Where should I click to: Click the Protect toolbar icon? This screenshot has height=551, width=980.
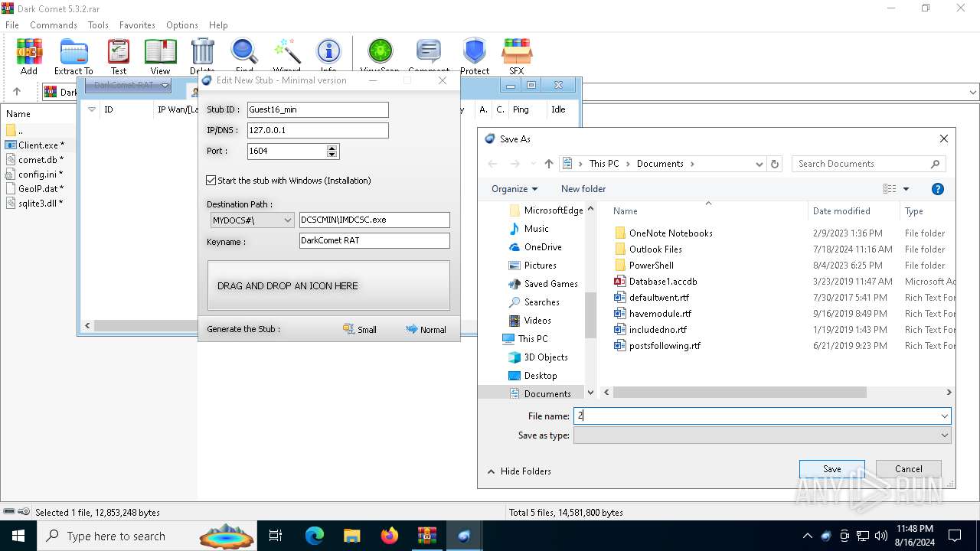tap(475, 57)
